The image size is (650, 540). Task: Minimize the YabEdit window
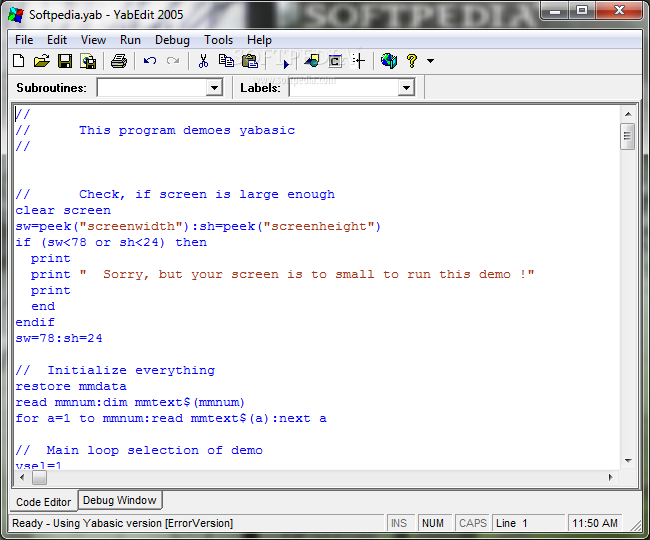click(x=555, y=10)
